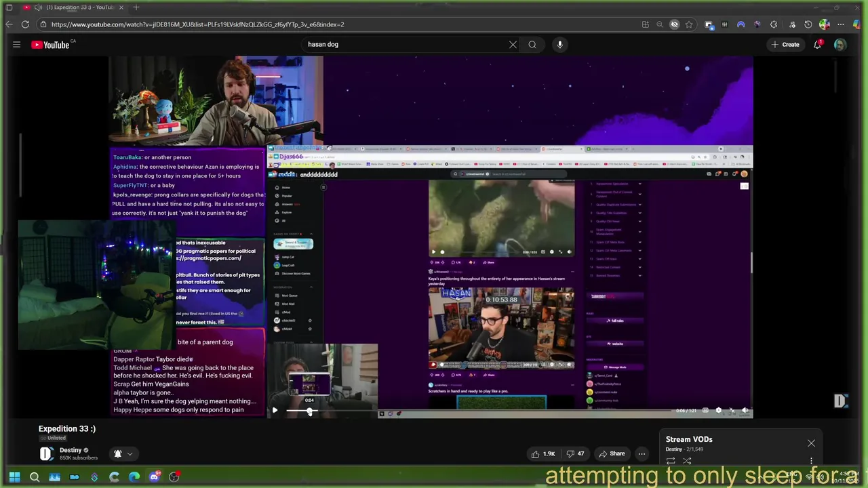
Task: Share the video
Action: pos(612,454)
